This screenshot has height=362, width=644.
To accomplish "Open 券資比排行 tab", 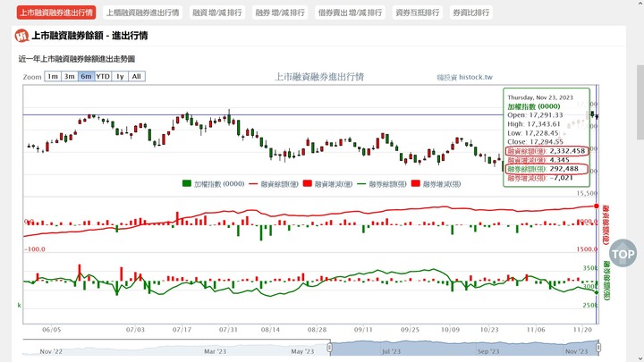I will (x=470, y=13).
